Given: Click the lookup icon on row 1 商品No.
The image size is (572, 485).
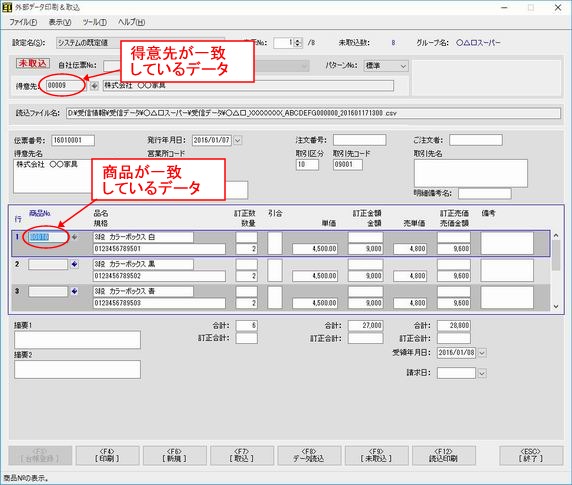Looking at the screenshot, I should point(74,237).
